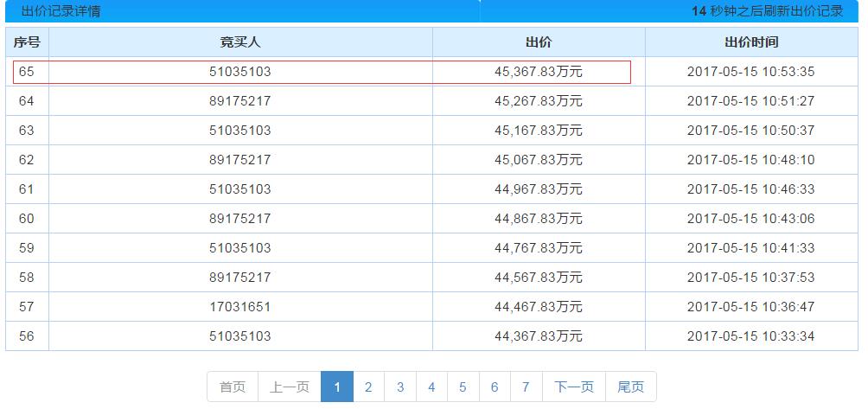The image size is (868, 409).
Task: Click 上一页 previous page button
Action: pos(289,387)
